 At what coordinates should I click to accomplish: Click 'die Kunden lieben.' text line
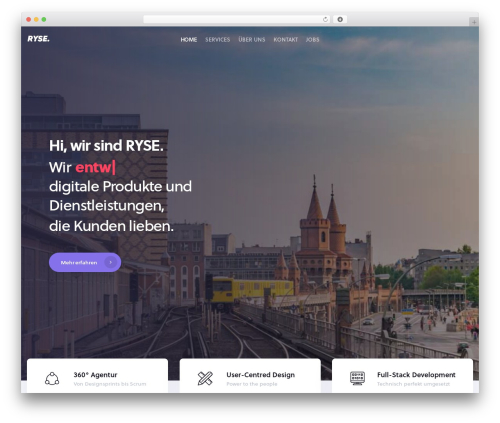(111, 226)
